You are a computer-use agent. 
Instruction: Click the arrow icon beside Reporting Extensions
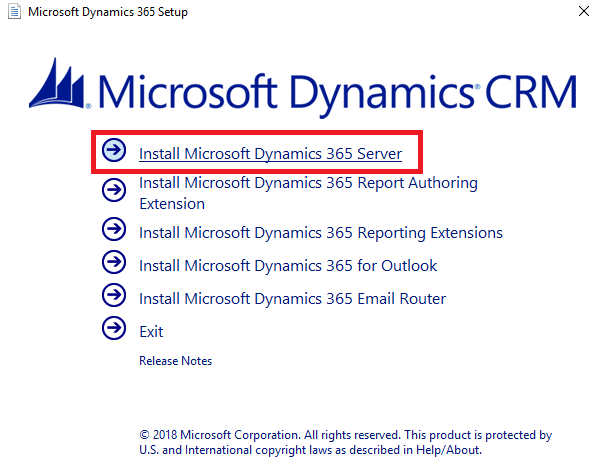[x=114, y=229]
